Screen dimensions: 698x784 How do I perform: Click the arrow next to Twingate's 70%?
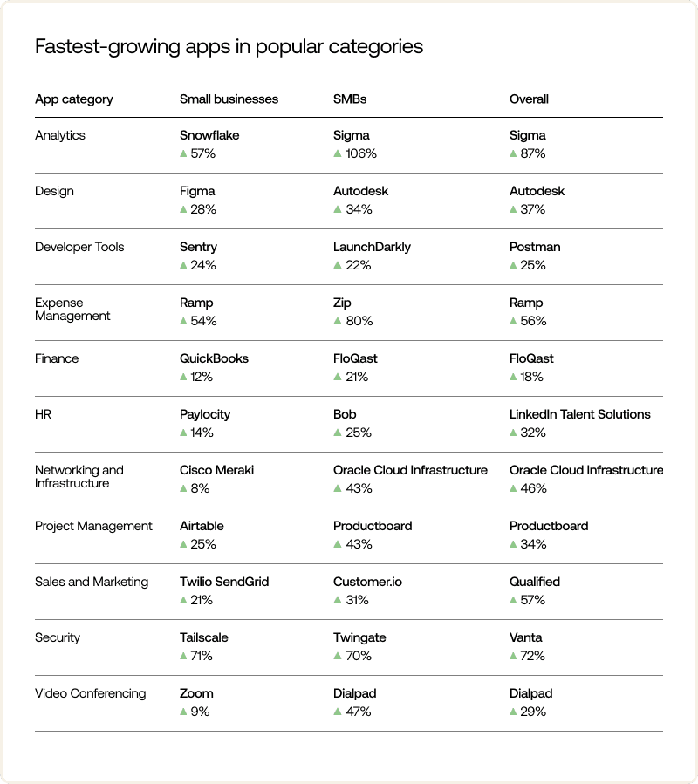[x=338, y=656]
